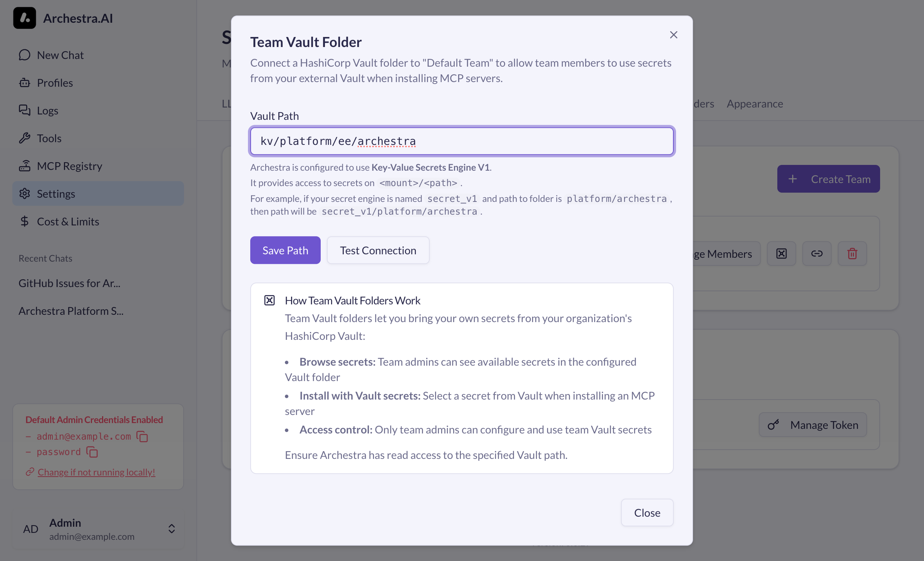Expand the Admin account switcher
The image size is (924, 561).
[172, 529]
